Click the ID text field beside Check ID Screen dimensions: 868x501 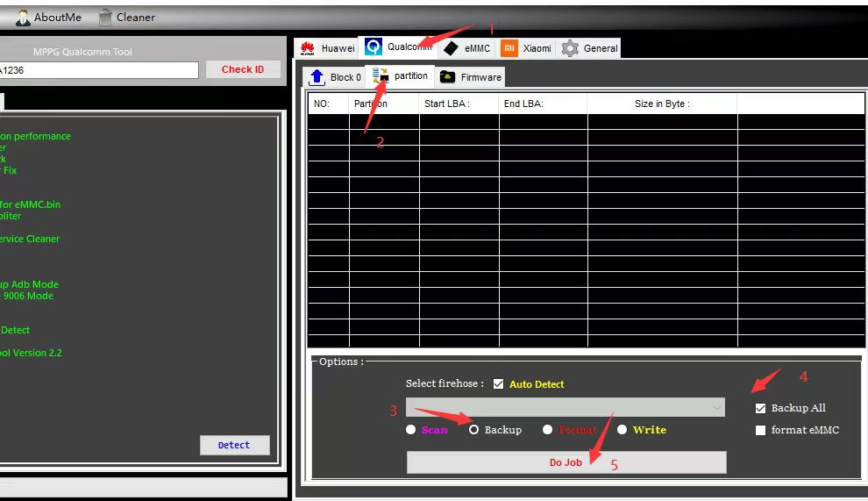pyautogui.click(x=98, y=70)
